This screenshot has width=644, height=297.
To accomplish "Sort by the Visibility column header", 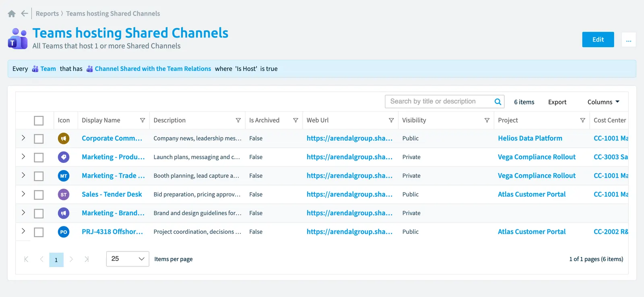I will [x=414, y=120].
